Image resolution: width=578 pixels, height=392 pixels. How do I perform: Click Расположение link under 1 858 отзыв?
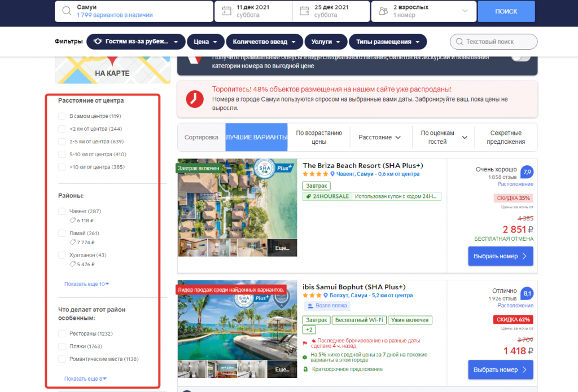(515, 184)
